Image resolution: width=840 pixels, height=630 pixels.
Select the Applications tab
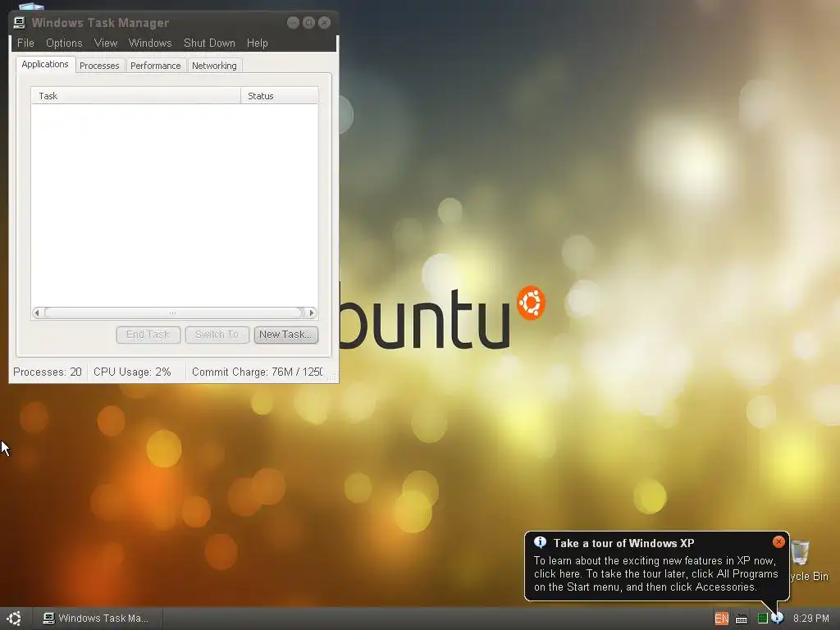pos(45,64)
